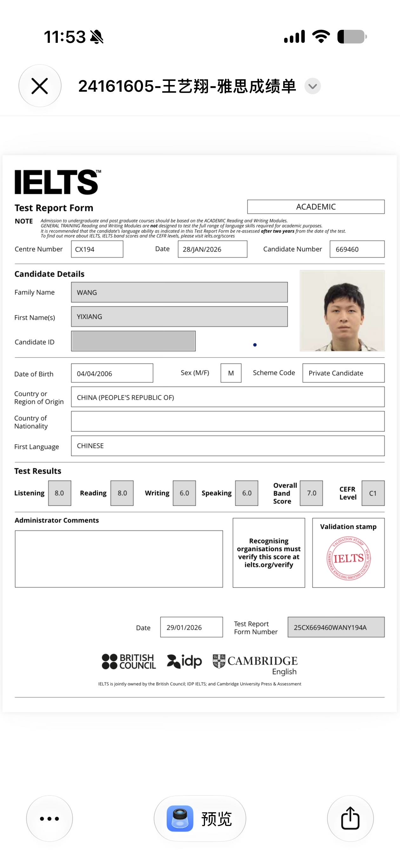This screenshot has width=400, height=868.
Task: Tap the cellular signal bars icon
Action: (x=294, y=36)
